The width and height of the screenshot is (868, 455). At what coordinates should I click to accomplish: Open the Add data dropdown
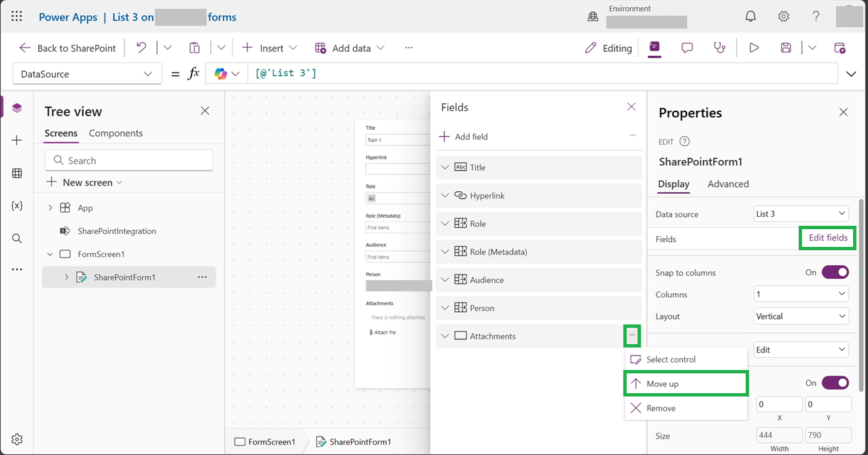(x=350, y=48)
